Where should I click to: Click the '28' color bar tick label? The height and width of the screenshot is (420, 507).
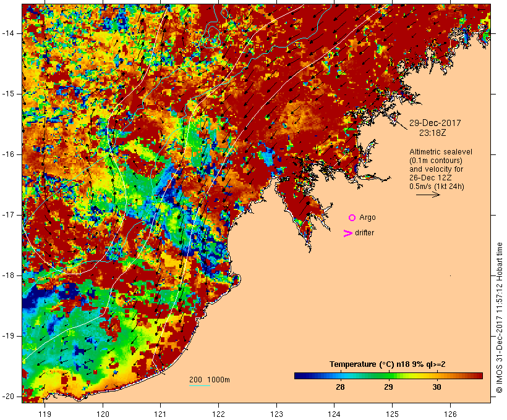pyautogui.click(x=340, y=387)
